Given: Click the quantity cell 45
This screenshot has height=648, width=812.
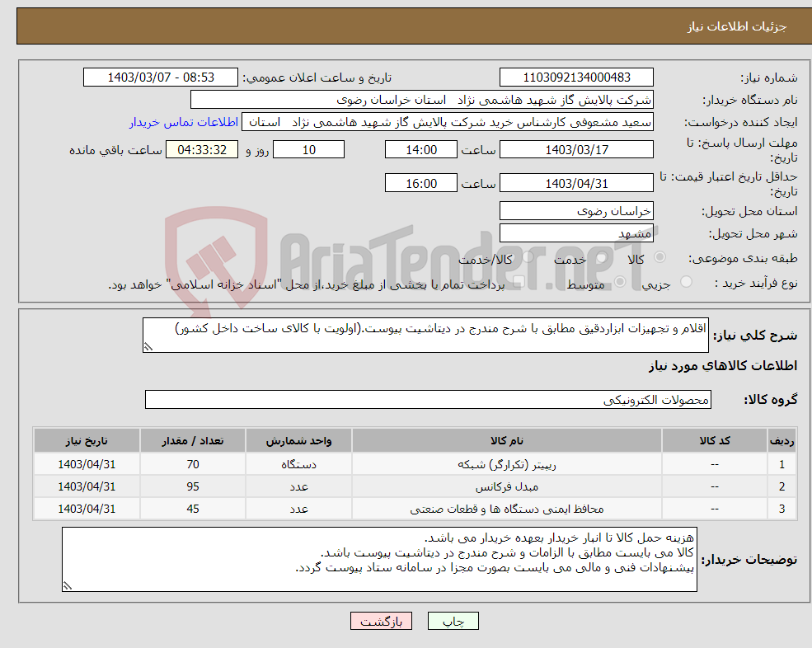Looking at the screenshot, I should click(x=193, y=509).
